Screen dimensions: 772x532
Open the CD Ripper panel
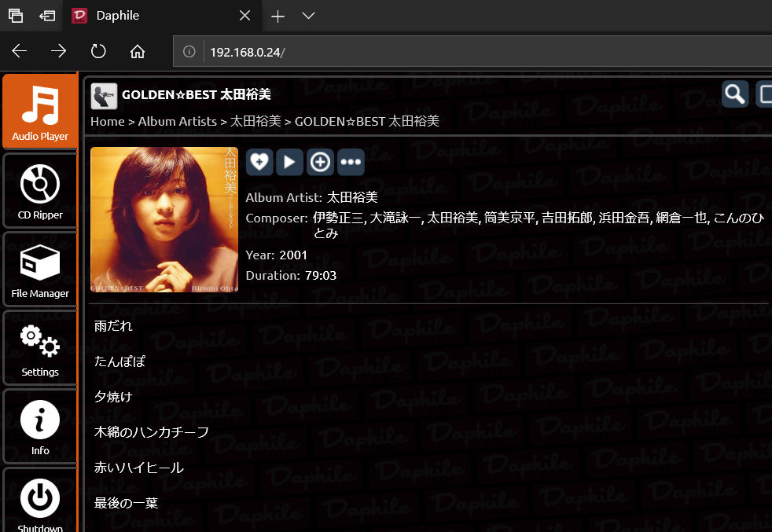(x=40, y=190)
